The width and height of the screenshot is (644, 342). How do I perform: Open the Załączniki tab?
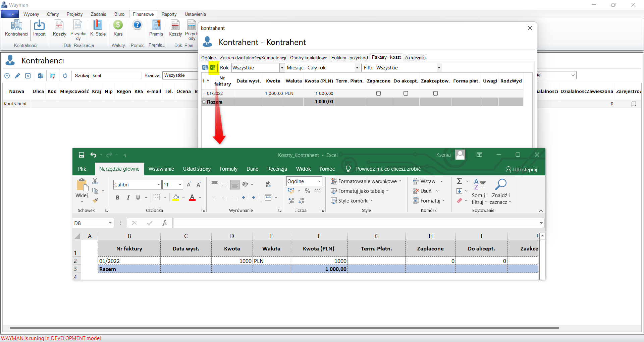coord(415,58)
